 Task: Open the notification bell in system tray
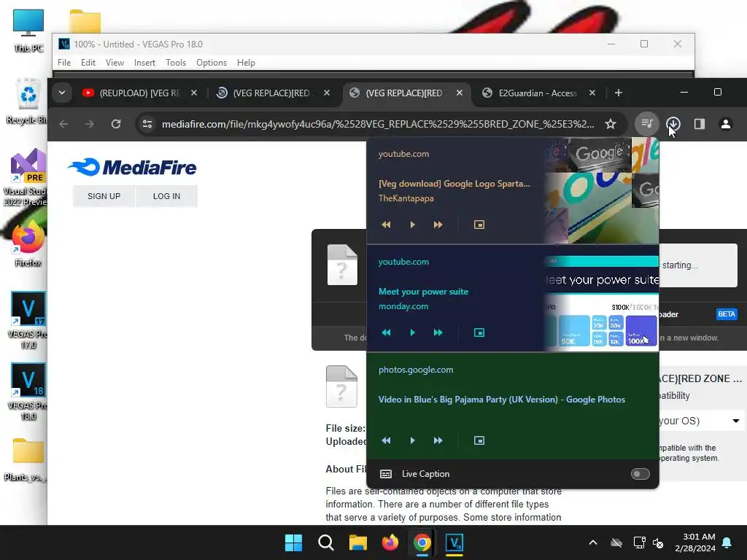727,542
